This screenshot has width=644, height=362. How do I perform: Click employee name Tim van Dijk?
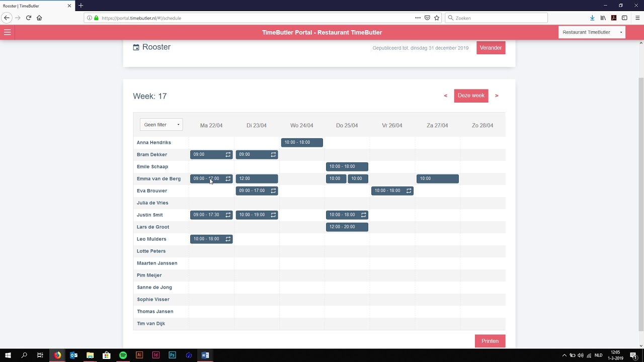[x=151, y=323]
